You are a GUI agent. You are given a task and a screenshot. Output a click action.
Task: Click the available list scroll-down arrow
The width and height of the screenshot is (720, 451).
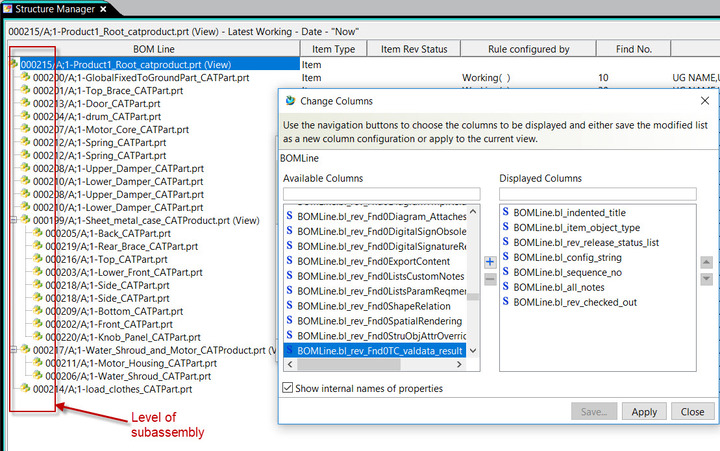click(473, 351)
